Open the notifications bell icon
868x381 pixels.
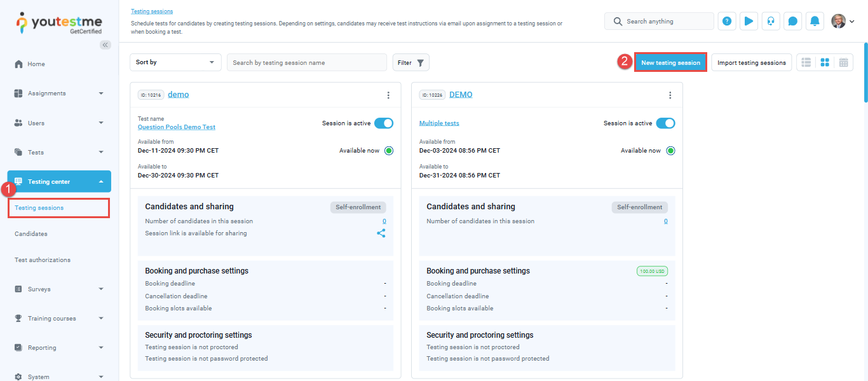(815, 21)
